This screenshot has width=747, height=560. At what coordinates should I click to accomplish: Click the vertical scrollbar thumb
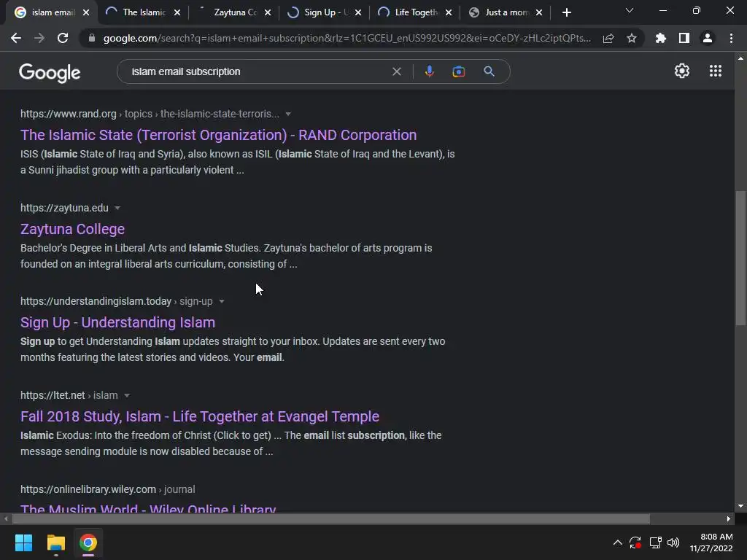pos(740,257)
